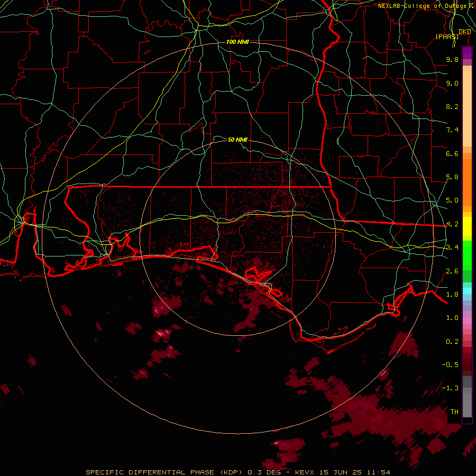Viewport: 476px width, 476px height.
Task: Pick the cyan segment of color bar
Action: (467, 291)
